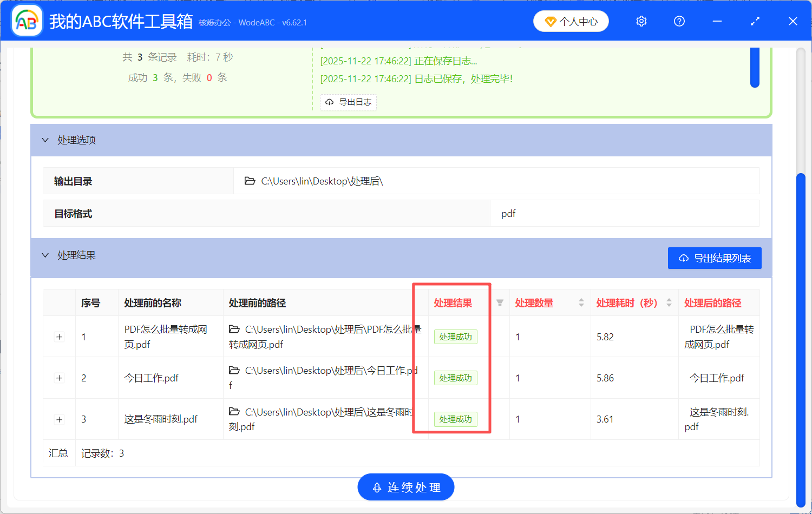The width and height of the screenshot is (812, 514).
Task: Click the crown icon inside 个人中心
Action: coord(551,21)
